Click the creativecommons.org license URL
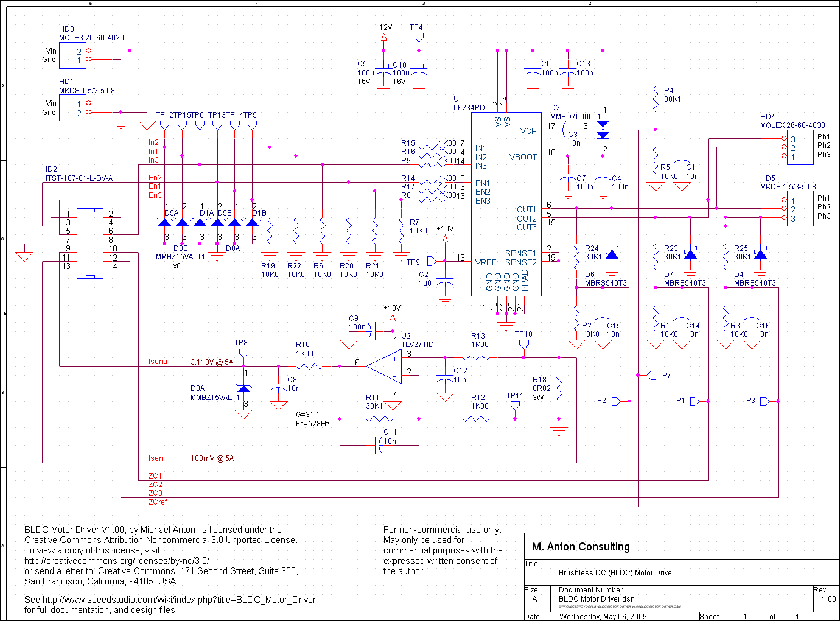The width and height of the screenshot is (840, 621). [x=117, y=561]
